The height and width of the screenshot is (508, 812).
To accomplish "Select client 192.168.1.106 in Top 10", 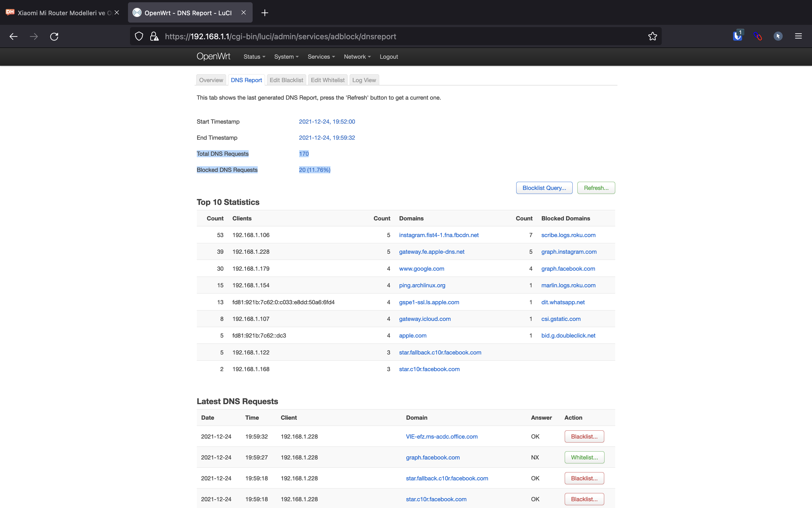I will coord(251,235).
